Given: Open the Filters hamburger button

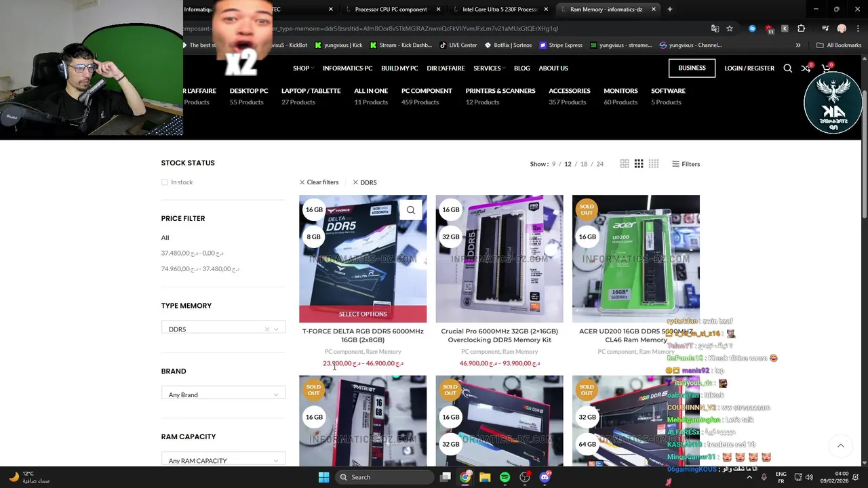Looking at the screenshot, I should pos(686,164).
